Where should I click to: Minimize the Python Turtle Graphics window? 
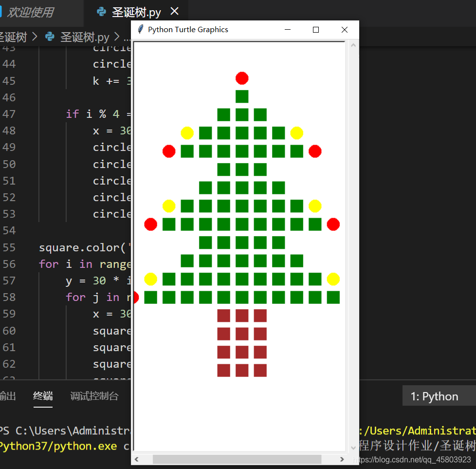tap(288, 29)
